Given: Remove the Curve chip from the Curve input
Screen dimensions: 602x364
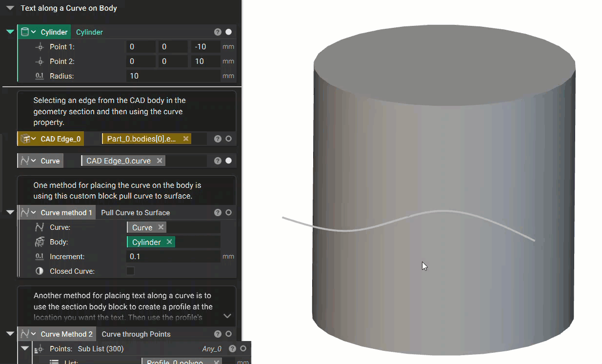Looking at the screenshot, I should coord(161,227).
